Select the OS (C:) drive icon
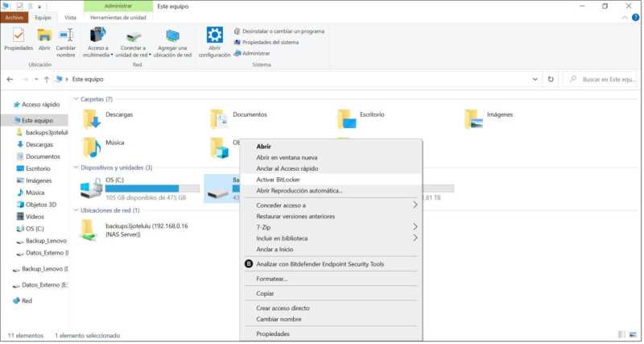This screenshot has height=344, width=644. [91, 189]
